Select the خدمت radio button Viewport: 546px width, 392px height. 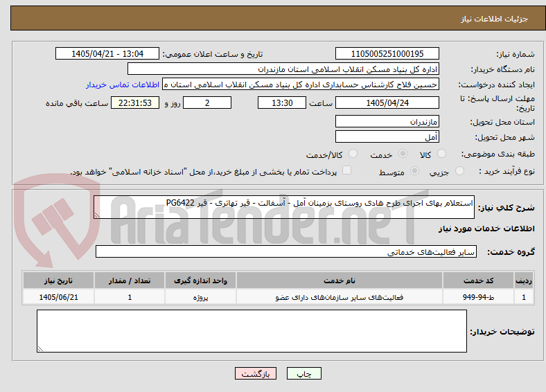click(403, 154)
